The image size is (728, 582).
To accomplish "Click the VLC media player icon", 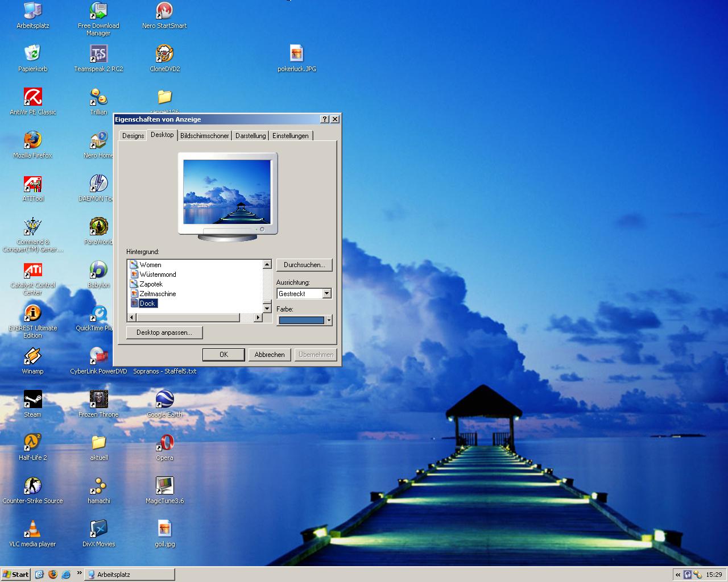I will [32, 529].
